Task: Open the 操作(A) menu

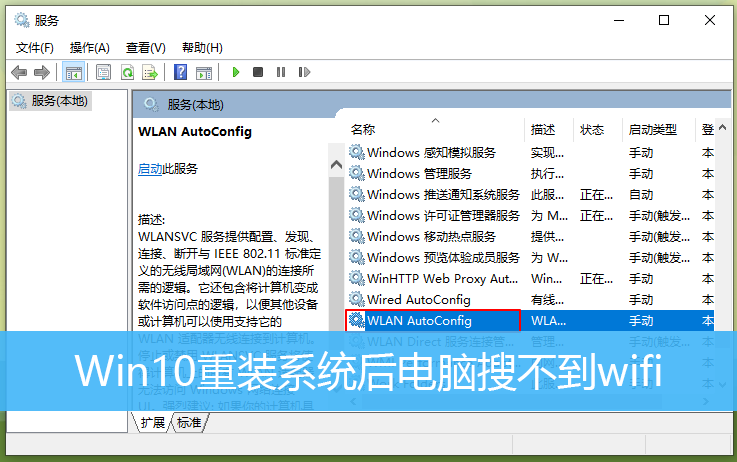Action: (89, 48)
